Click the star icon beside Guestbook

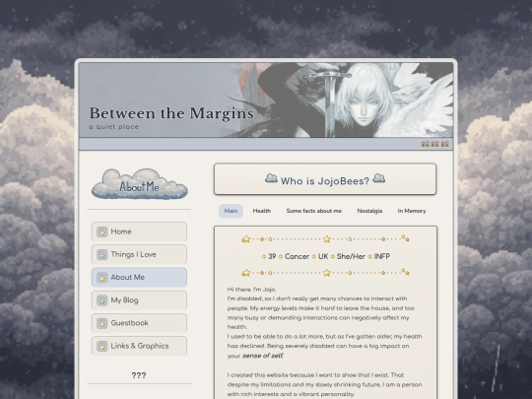click(x=102, y=323)
